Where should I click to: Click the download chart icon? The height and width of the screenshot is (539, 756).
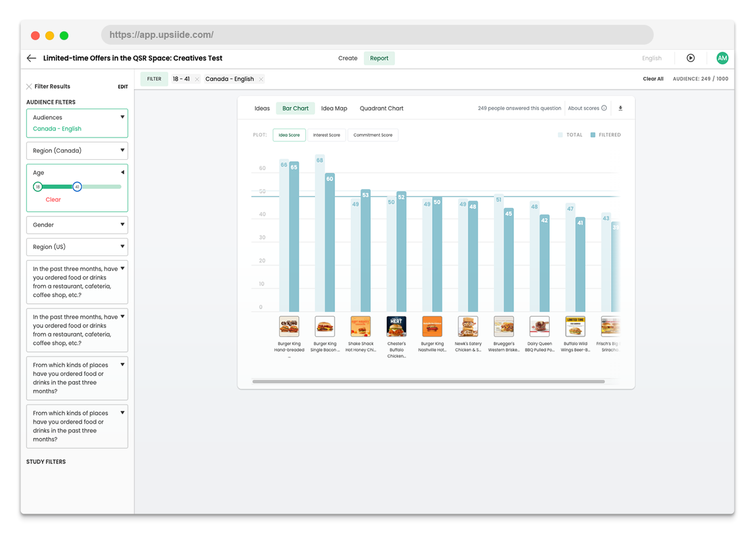(x=620, y=108)
